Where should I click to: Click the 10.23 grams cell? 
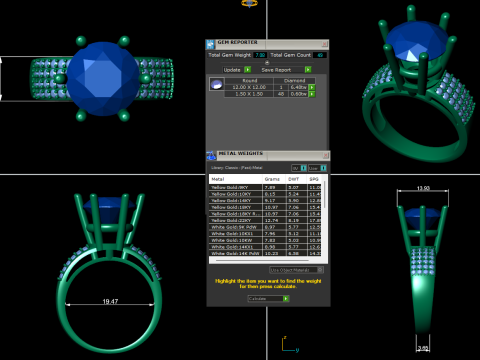(x=274, y=253)
